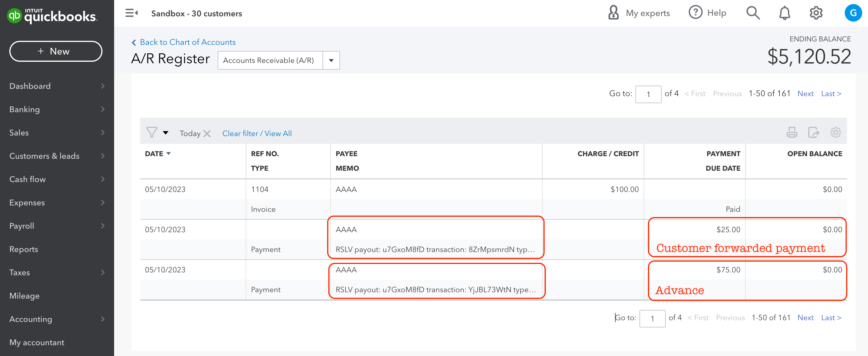Click Back to Chart of Accounts link
The width and height of the screenshot is (868, 356).
pos(187,42)
